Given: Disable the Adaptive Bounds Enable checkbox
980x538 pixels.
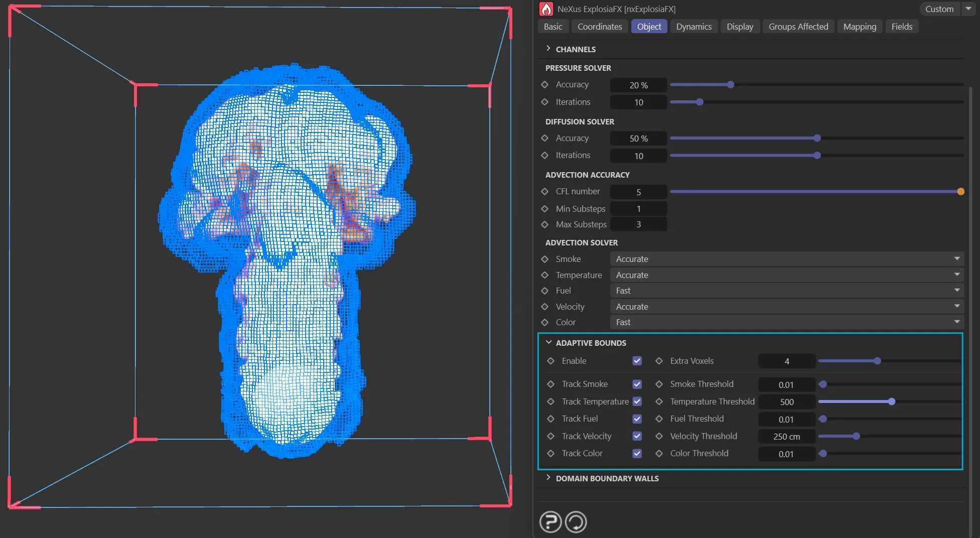Looking at the screenshot, I should 637,361.
